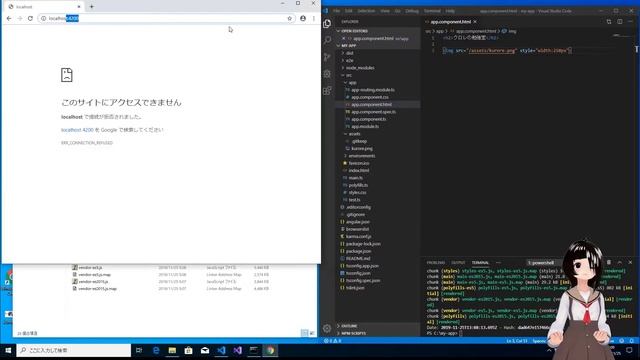Open the Source Control view
Screen dimensions: 640x360
pyautogui.click(x=327, y=57)
